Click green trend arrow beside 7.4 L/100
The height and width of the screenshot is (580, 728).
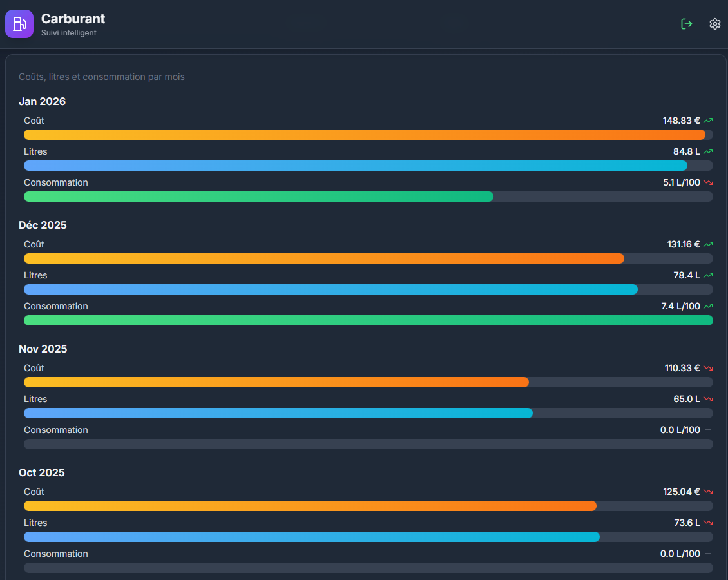coord(708,306)
